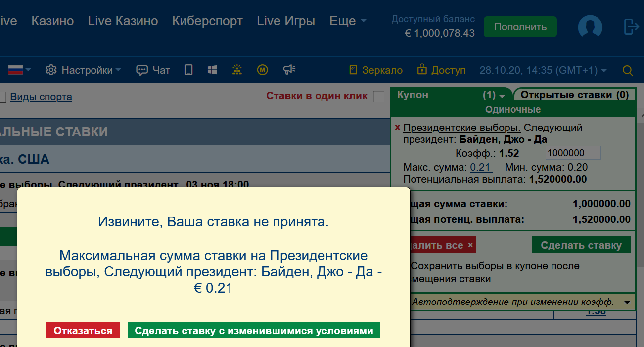
Task: Click potential payout value 1,520000.00 in selection
Action: pos(558,179)
